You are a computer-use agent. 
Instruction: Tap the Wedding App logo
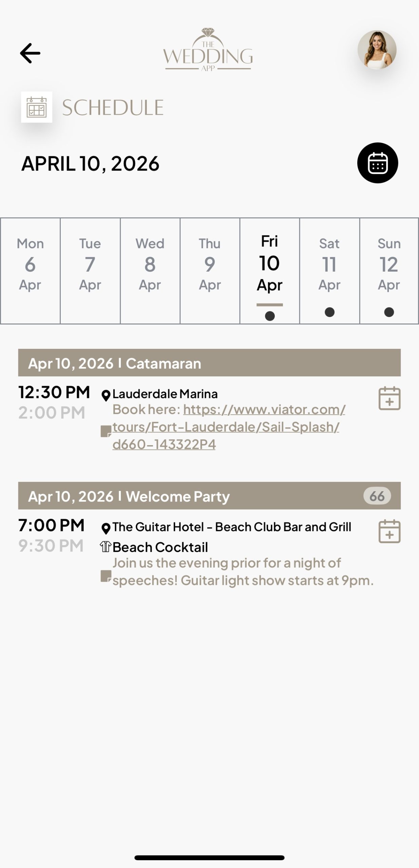(x=208, y=50)
